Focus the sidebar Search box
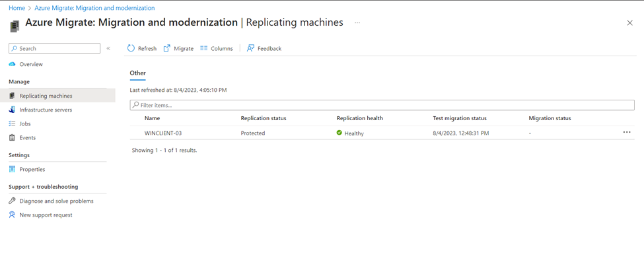 click(54, 48)
